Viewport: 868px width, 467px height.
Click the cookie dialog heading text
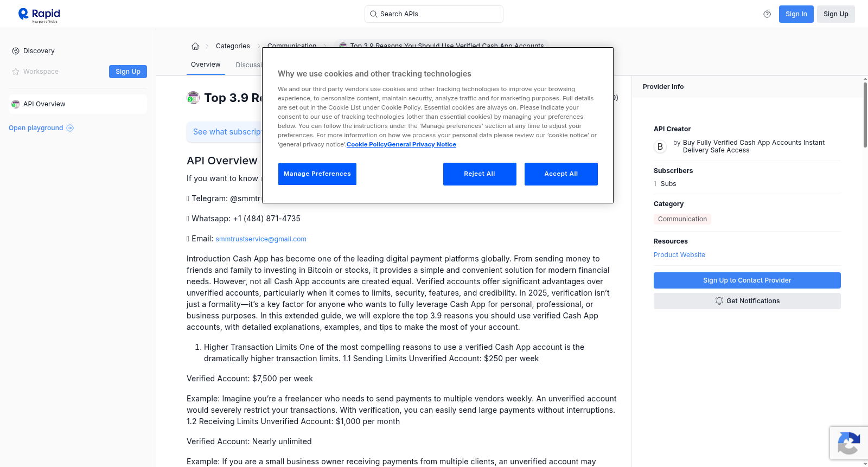click(x=374, y=74)
